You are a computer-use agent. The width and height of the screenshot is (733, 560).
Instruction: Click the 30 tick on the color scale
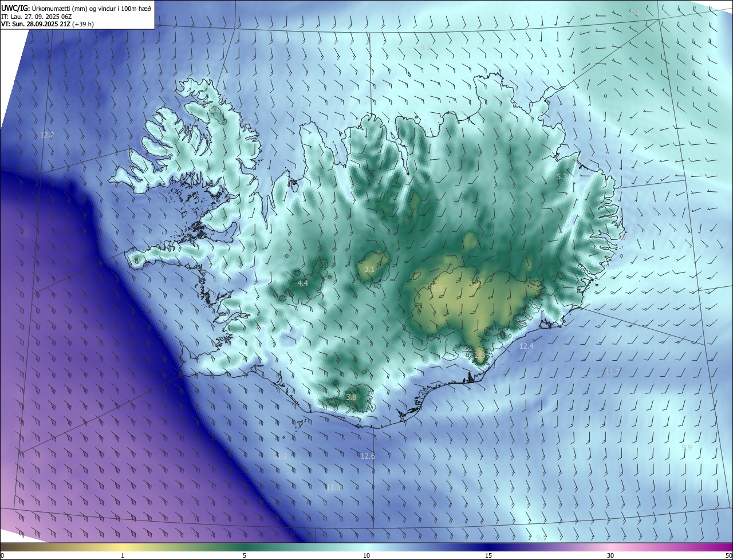coord(610,555)
